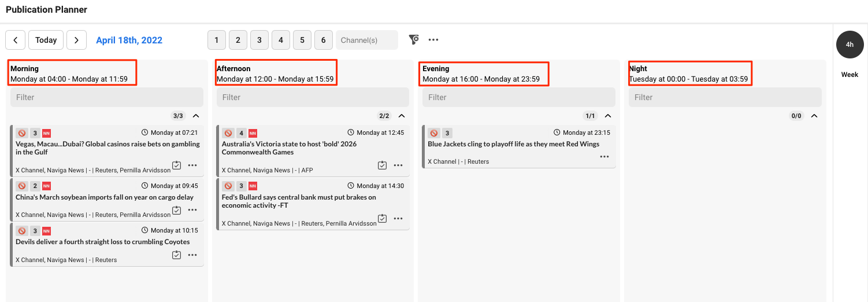Collapse the Morning column list

(196, 116)
